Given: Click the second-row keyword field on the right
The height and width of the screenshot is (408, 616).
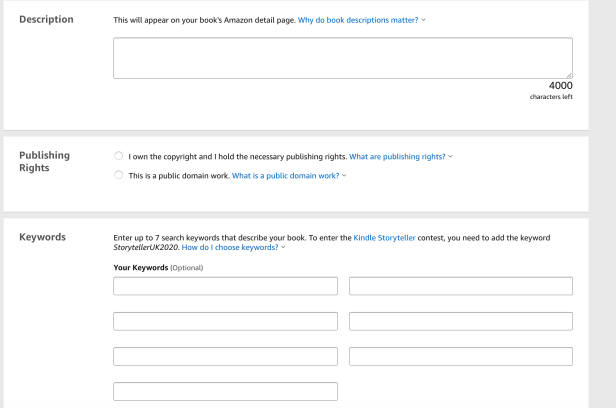Looking at the screenshot, I should click(461, 321).
